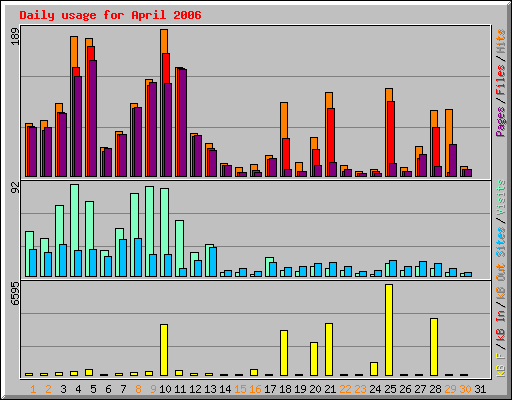Click the 'Daily usage for April 2006' title
Image resolution: width=512 pixels, height=400 pixels.
(x=110, y=15)
